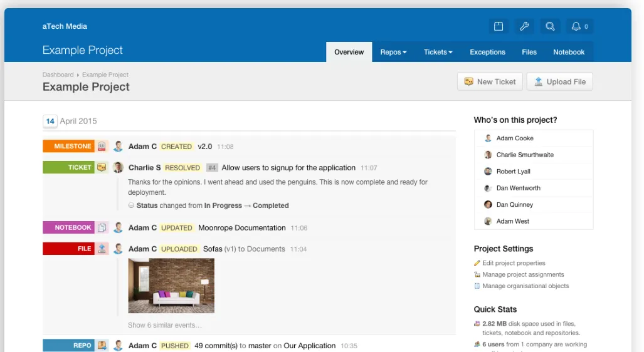Expand the Repos dropdown menu

(393, 52)
